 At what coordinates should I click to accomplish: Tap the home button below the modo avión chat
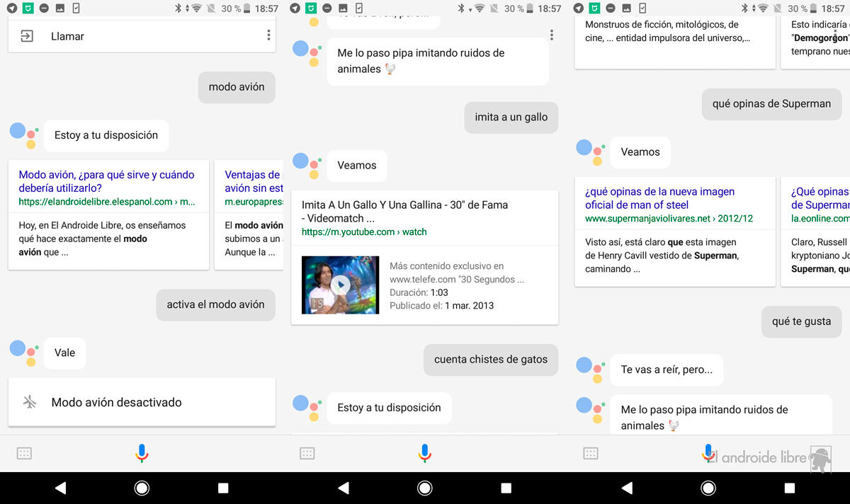coord(142,488)
